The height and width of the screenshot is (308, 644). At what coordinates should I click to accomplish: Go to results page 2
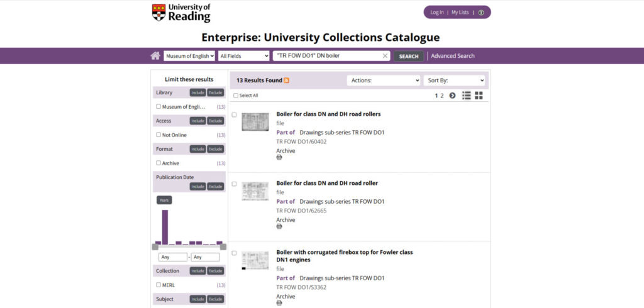(x=442, y=96)
